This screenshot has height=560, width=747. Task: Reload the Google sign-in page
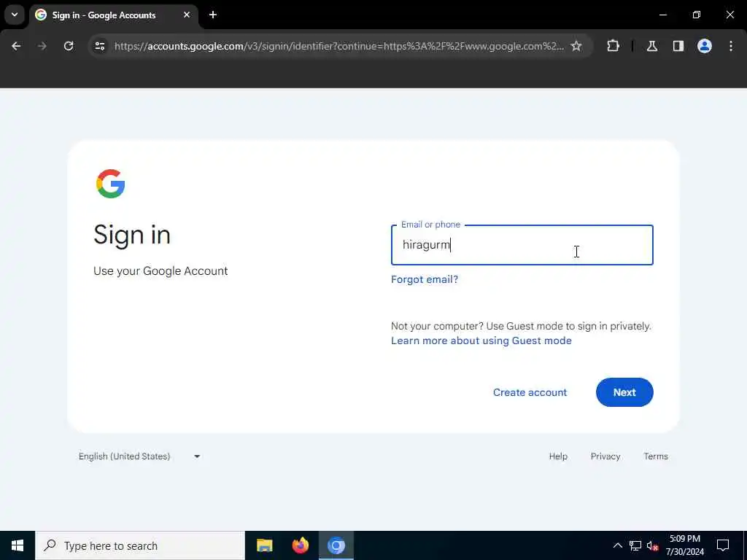pos(69,46)
